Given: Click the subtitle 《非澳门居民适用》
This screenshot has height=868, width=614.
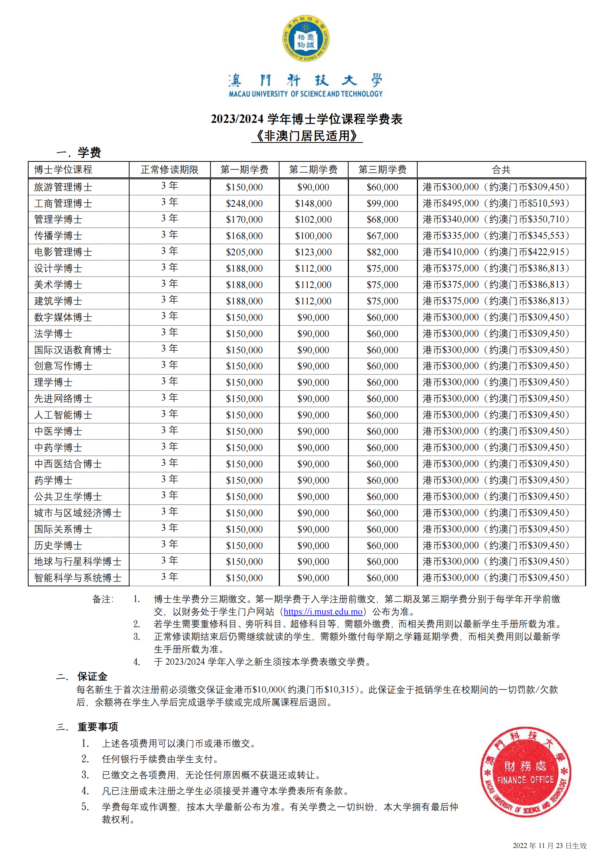Looking at the screenshot, I should pyautogui.click(x=307, y=136).
